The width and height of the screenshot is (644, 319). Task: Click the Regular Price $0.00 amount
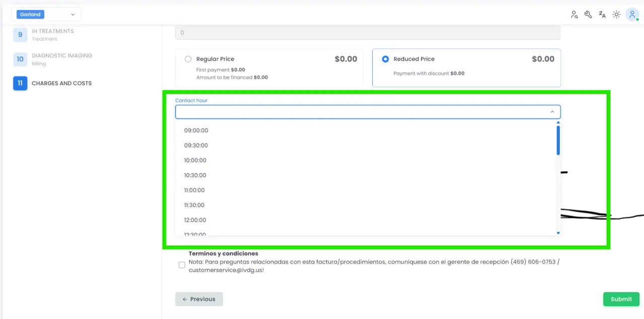[346, 59]
